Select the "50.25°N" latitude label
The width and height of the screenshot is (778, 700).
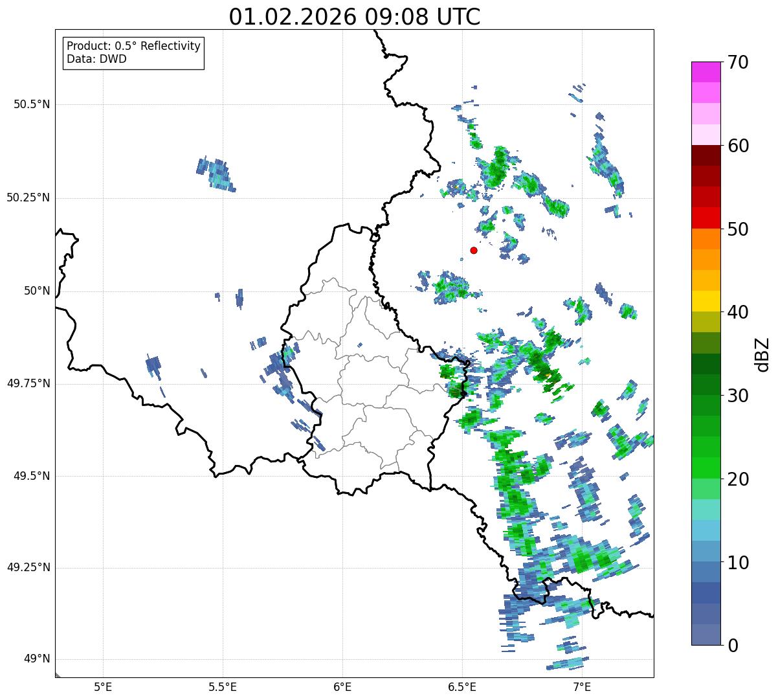(28, 198)
